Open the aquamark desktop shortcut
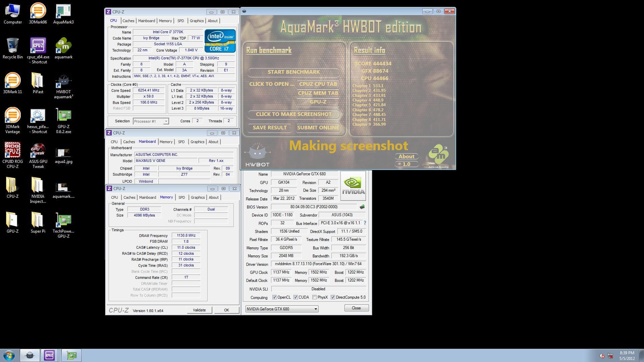Screen dimensions: 644x362 63,48
